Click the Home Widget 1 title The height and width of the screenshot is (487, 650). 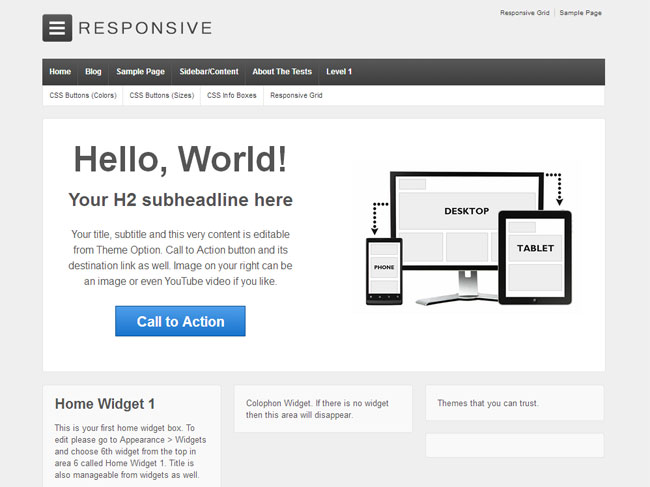(105, 404)
